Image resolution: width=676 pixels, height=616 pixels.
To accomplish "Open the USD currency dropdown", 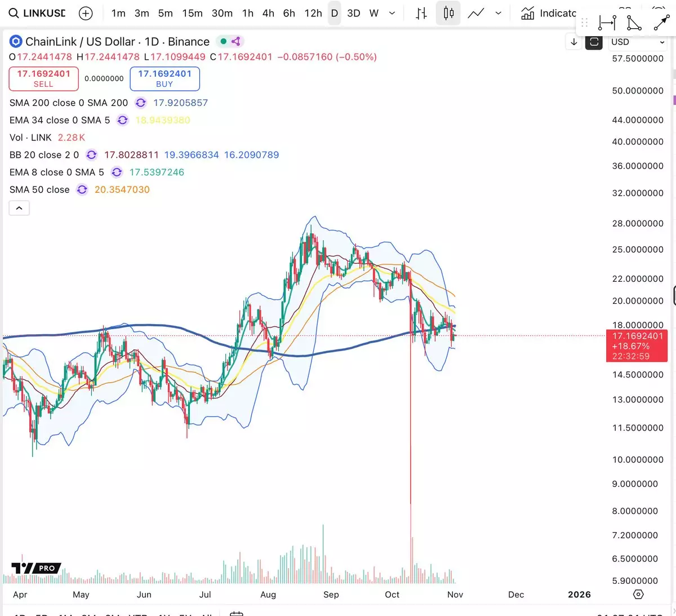I will [x=638, y=42].
